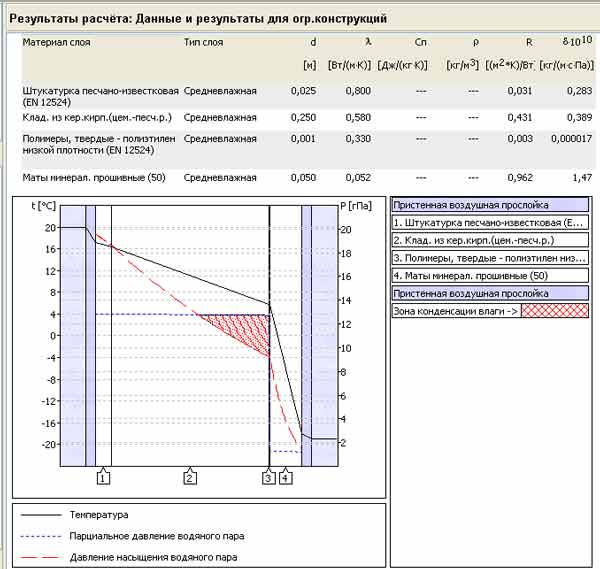Click the lower 'Пристенная воздушная прослойка' legend entry
This screenshot has width=600, height=569.
490,293
